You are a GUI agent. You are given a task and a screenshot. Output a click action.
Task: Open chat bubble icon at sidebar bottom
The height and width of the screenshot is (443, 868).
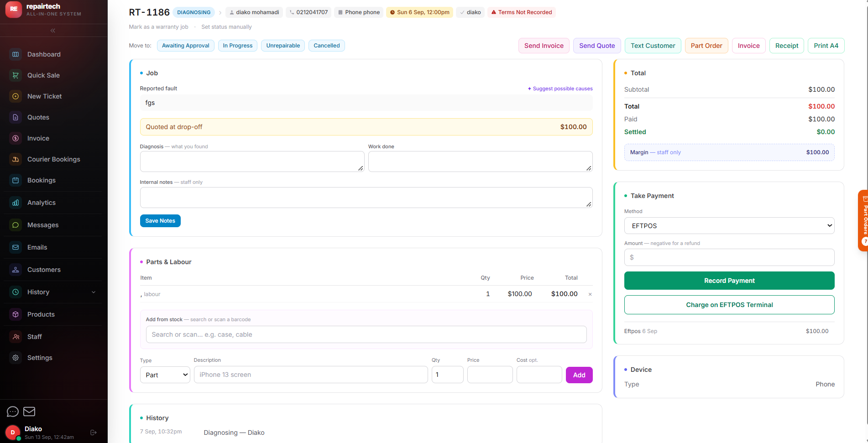point(13,412)
